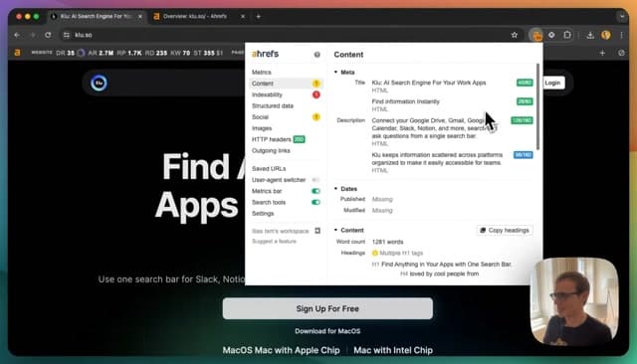
Task: Go back to previous page
Action: 17,35
